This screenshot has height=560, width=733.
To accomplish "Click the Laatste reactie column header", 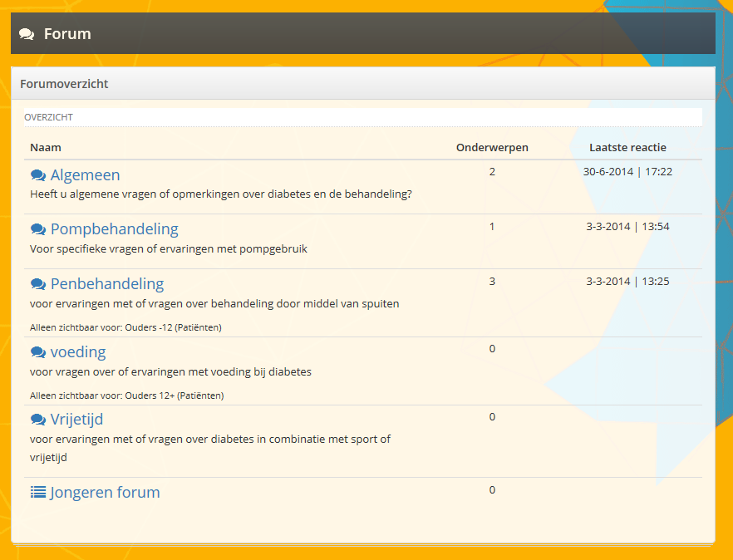I will [x=627, y=148].
